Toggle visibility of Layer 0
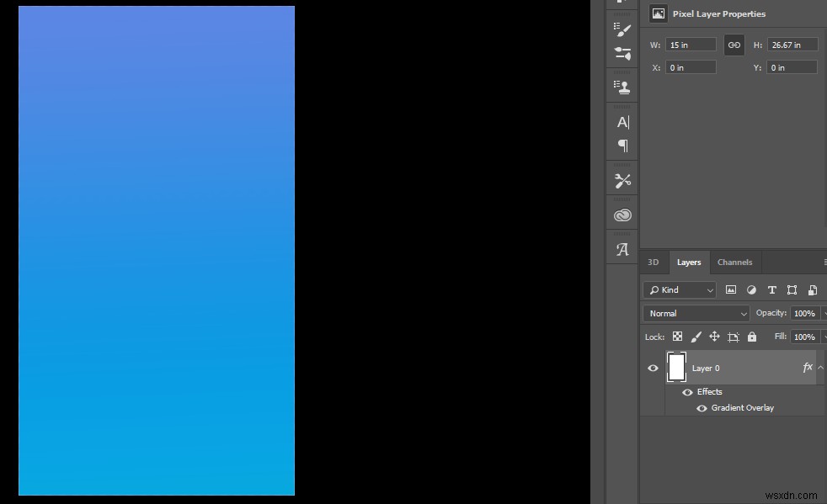Viewport: 827px width, 504px height. tap(653, 368)
